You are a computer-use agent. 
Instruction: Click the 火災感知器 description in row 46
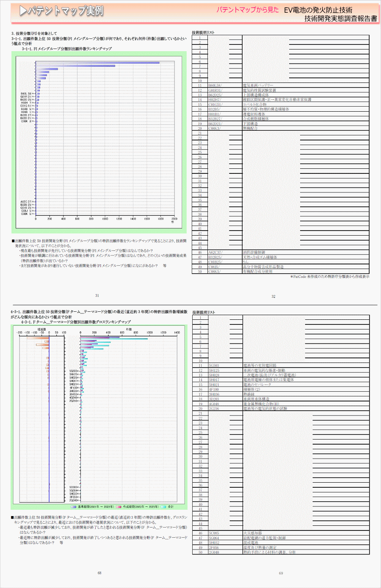coord(252,533)
